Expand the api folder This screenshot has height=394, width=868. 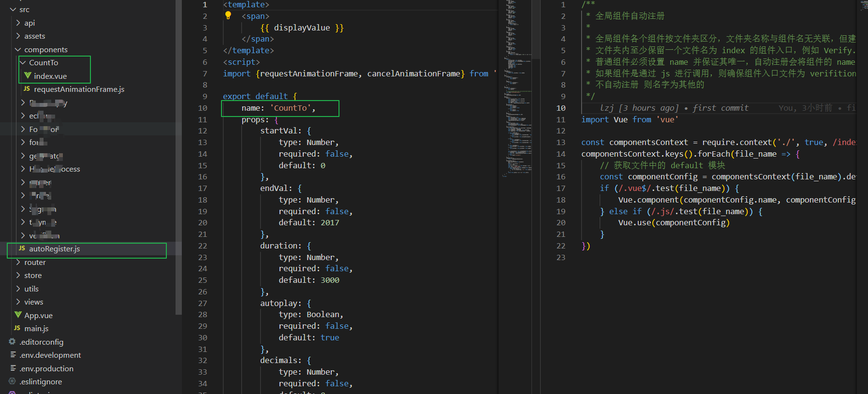pos(18,23)
